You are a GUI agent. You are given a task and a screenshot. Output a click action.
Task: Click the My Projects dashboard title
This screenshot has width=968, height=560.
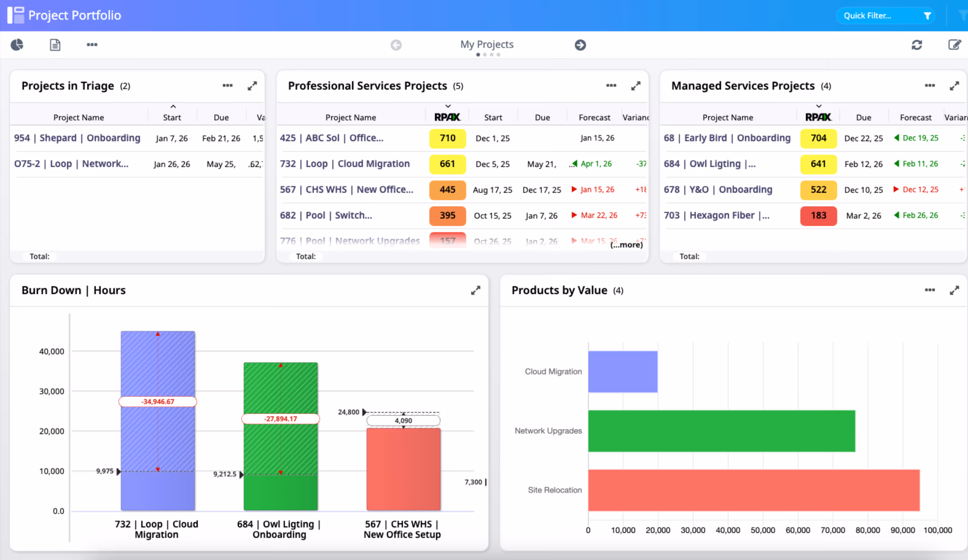[x=487, y=44]
